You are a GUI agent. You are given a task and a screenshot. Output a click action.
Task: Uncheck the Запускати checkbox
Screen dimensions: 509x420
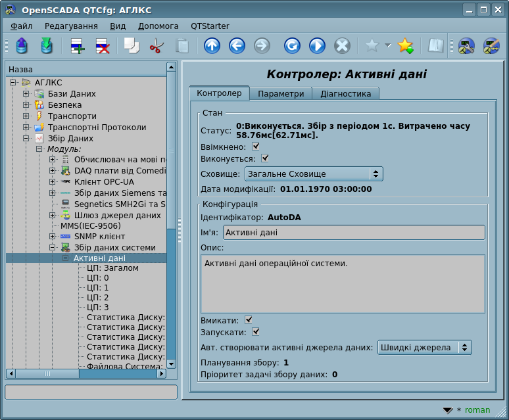point(256,331)
